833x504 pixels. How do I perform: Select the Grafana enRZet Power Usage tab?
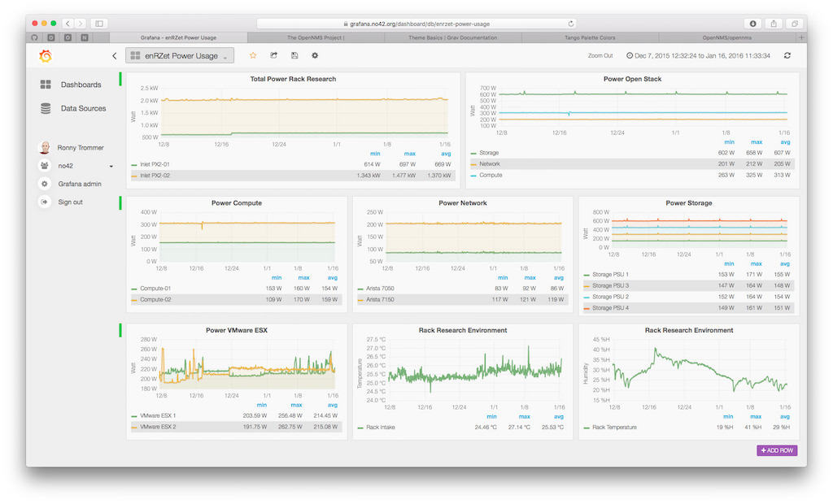(178, 37)
